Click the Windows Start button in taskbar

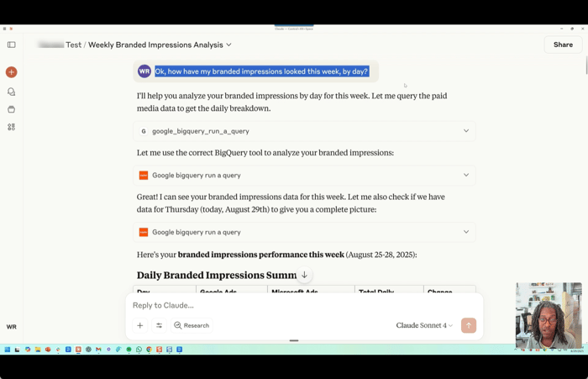(x=8, y=350)
